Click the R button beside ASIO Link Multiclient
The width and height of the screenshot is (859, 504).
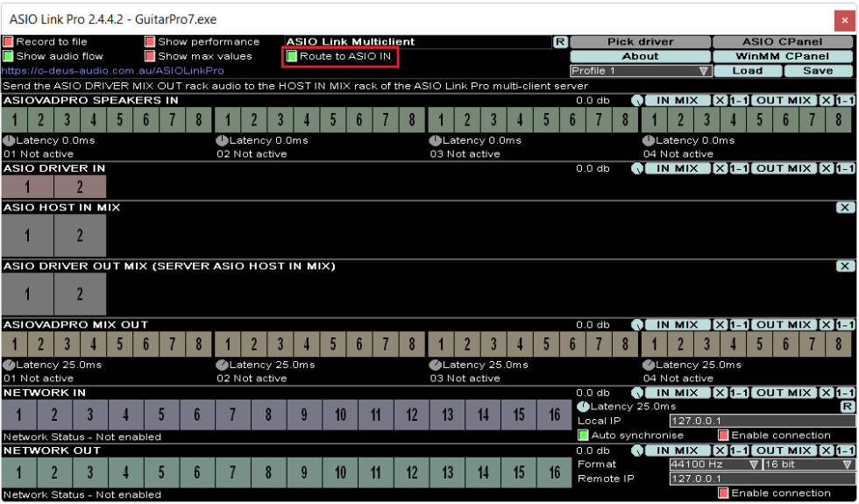click(560, 42)
